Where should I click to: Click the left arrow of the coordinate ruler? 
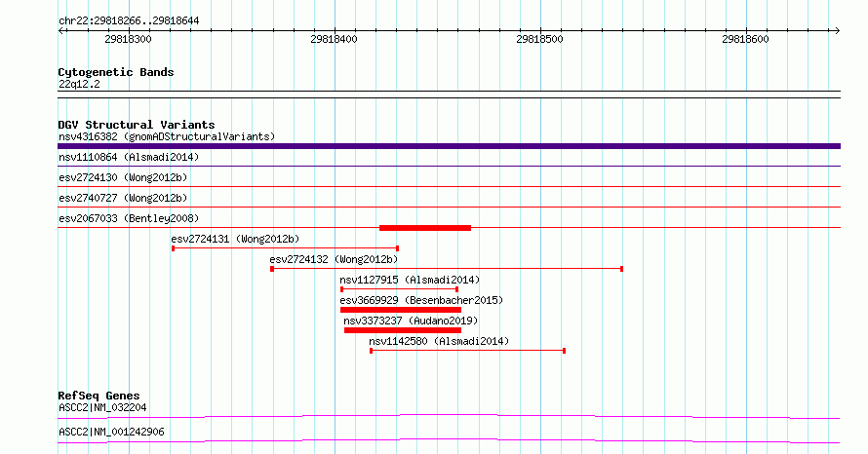click(x=61, y=31)
